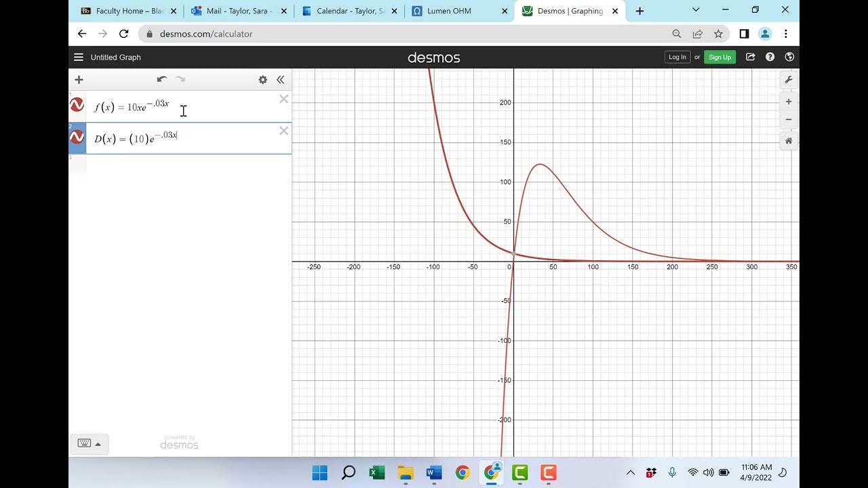Zoom out of the graph
The image size is (868, 488).
(789, 119)
